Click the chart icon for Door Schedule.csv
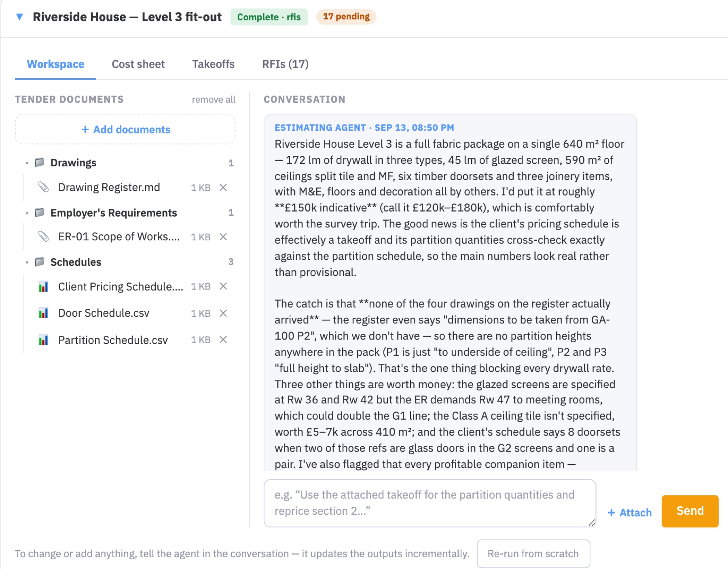 (x=43, y=313)
